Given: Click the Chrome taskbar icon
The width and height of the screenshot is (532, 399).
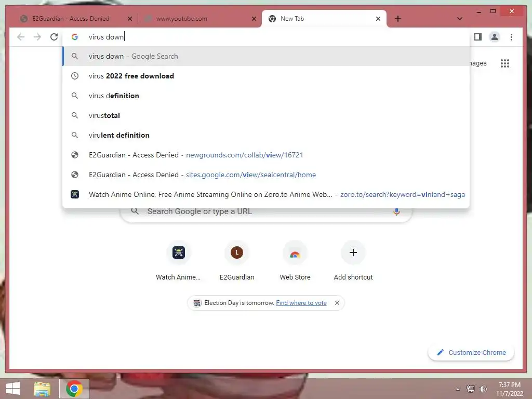Looking at the screenshot, I should coord(74,389).
